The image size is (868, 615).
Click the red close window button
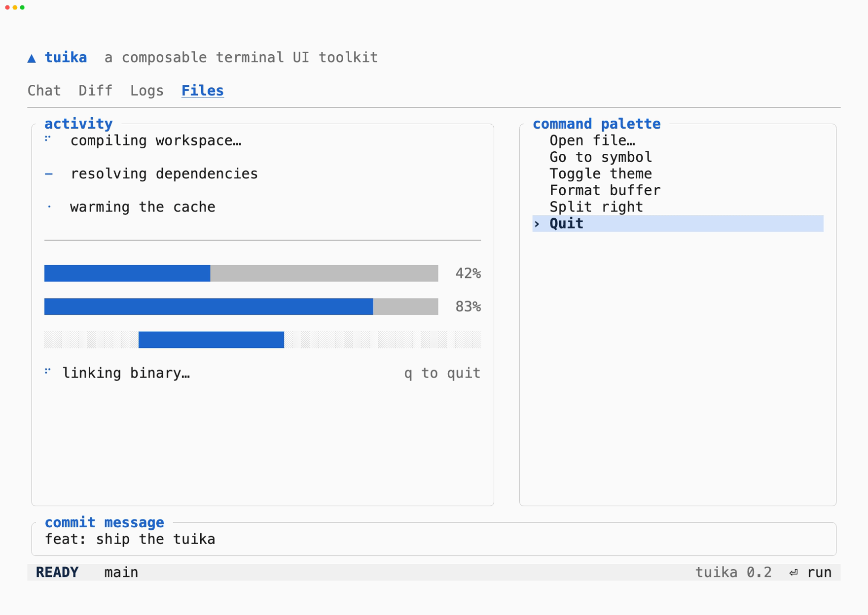coord(7,7)
